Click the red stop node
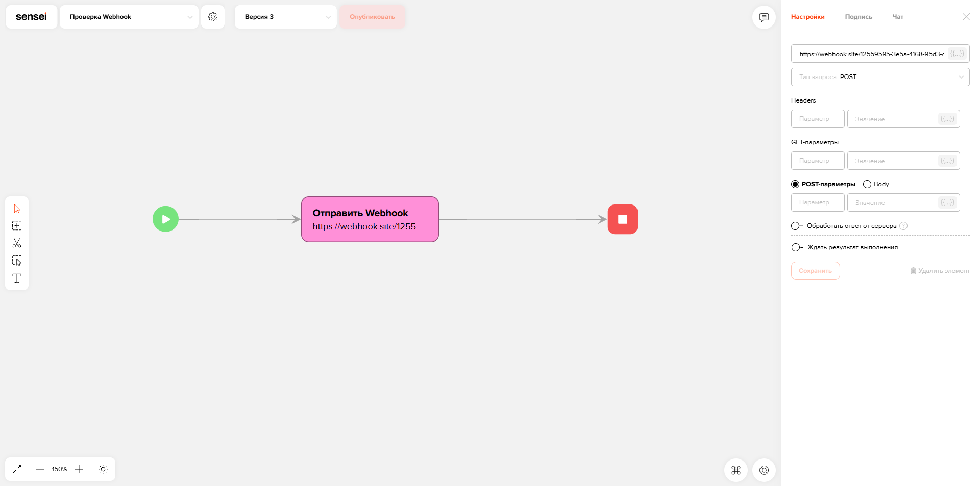Screen dimensions: 980x486 [x=623, y=219]
